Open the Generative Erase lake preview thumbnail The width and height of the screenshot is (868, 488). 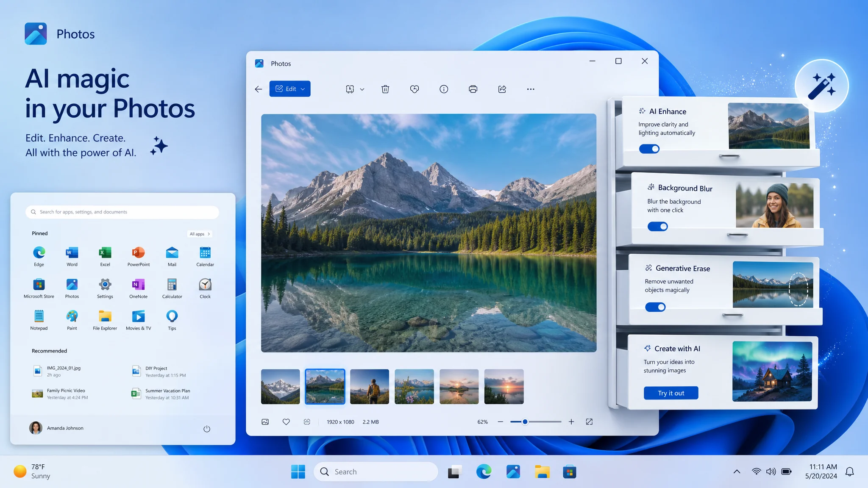coord(773,285)
